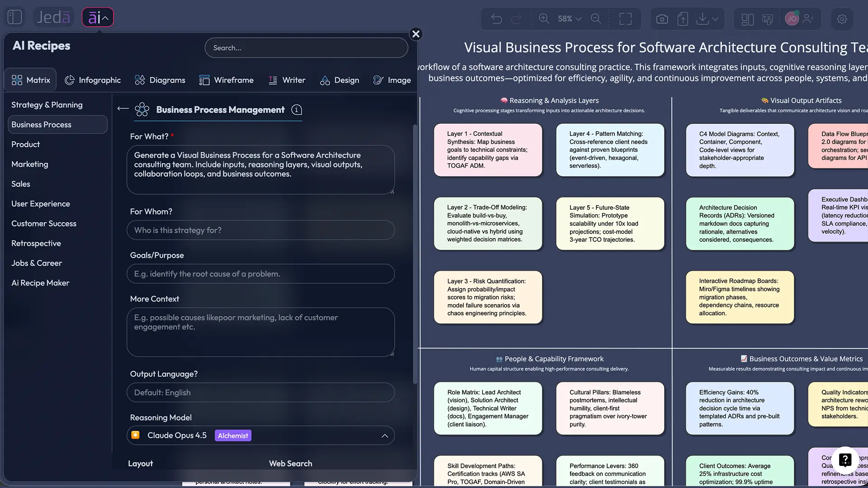Image resolution: width=868 pixels, height=488 pixels.
Task: Select User Experience category
Action: pyautogui.click(x=41, y=204)
